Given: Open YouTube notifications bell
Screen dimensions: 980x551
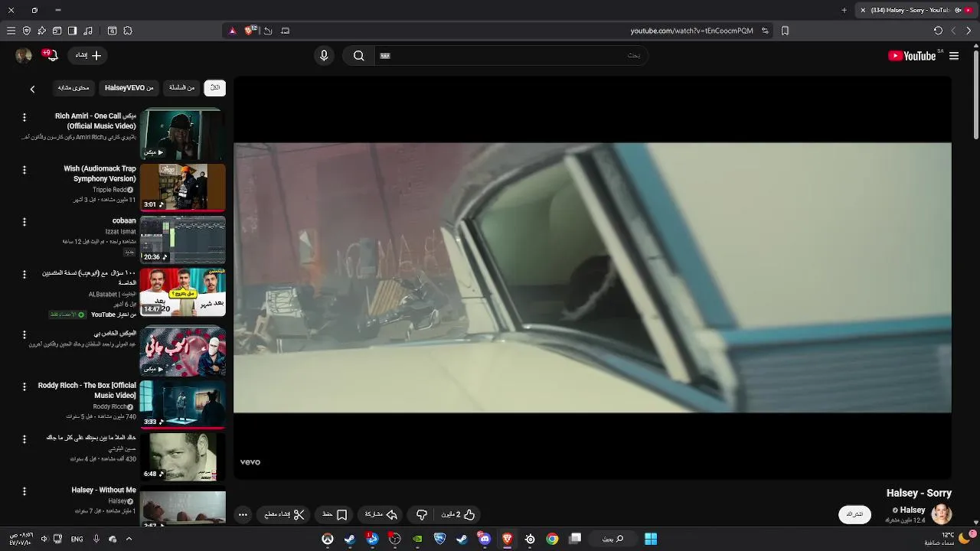Looking at the screenshot, I should pos(52,55).
